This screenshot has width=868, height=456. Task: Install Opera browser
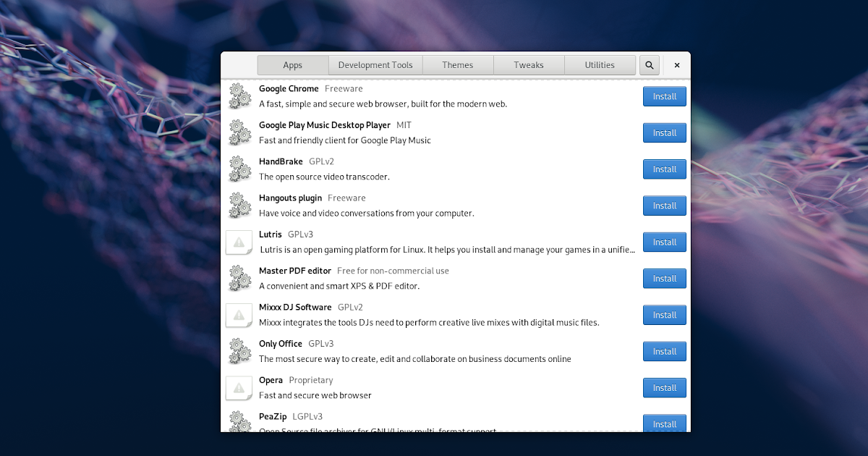pos(664,387)
